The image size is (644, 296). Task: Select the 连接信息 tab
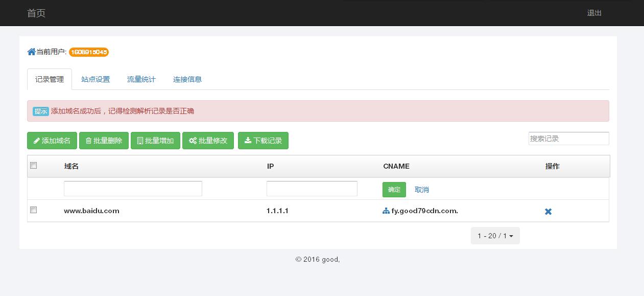187,79
